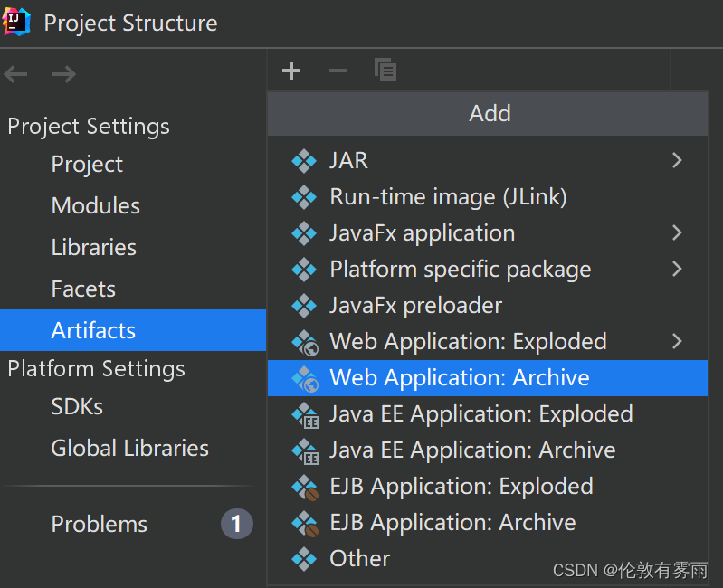Open the Global Libraries page

(x=133, y=448)
